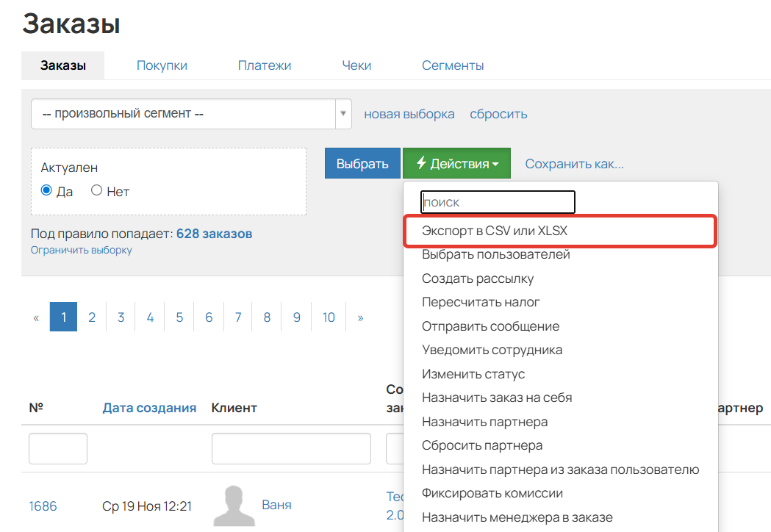Open the Сохранить как... link
The image size is (771, 532).
[574, 163]
